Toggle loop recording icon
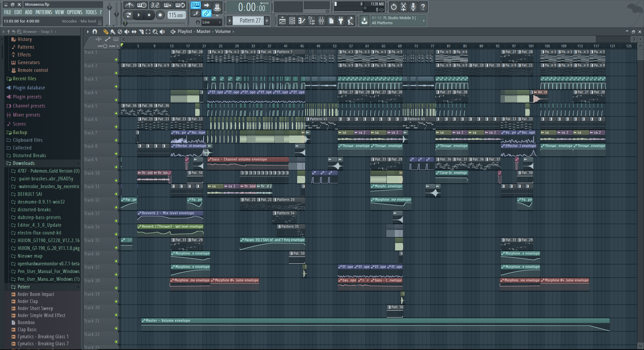 [x=180, y=5]
